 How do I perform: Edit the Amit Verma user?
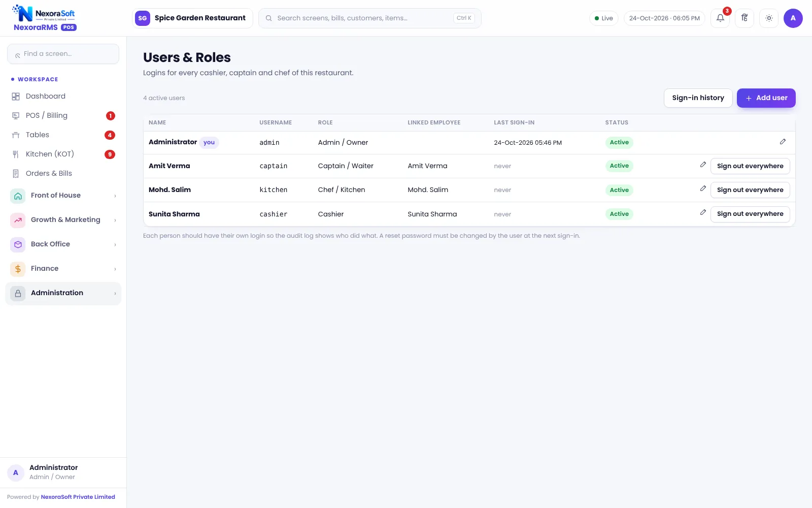[x=703, y=165]
